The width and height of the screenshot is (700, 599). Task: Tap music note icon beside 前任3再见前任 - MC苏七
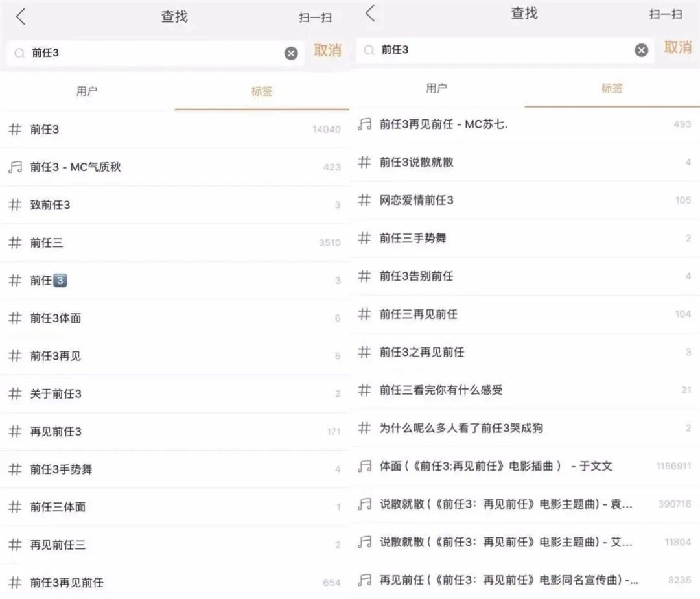[365, 124]
